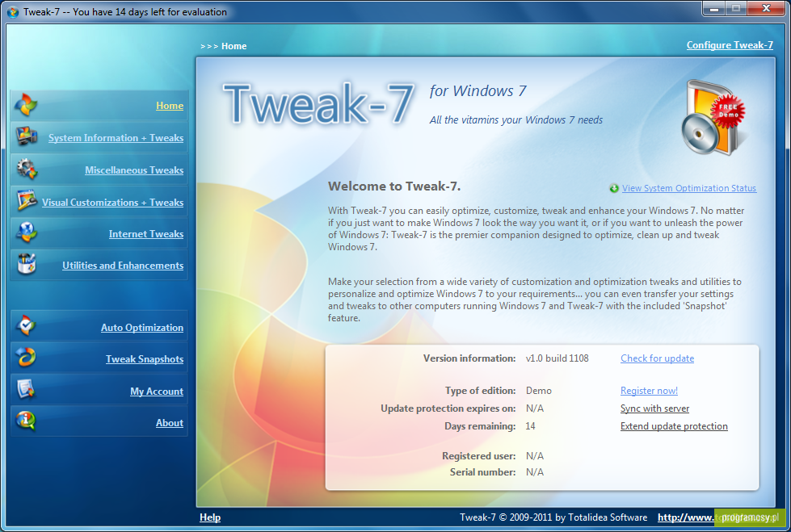Click the Register now! link
Screen dimensions: 791x532
point(650,390)
